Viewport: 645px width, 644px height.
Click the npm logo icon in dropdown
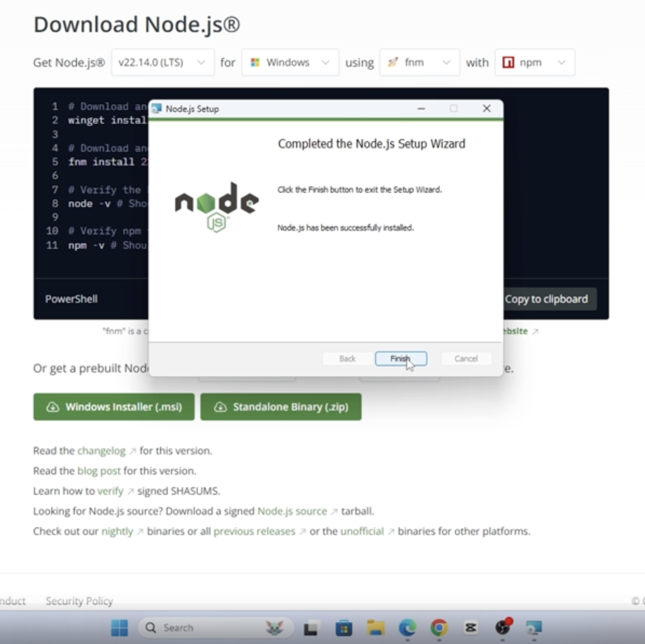[508, 63]
